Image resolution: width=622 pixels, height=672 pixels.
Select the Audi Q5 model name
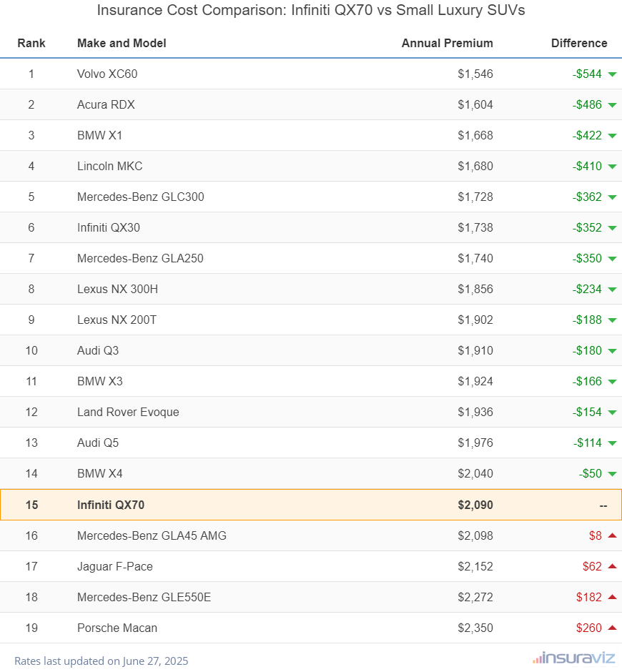[98, 443]
